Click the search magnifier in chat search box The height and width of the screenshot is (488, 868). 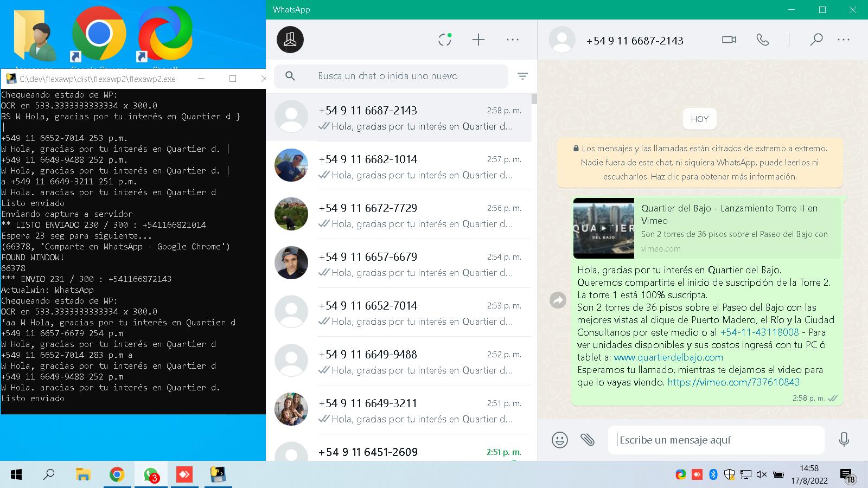290,76
